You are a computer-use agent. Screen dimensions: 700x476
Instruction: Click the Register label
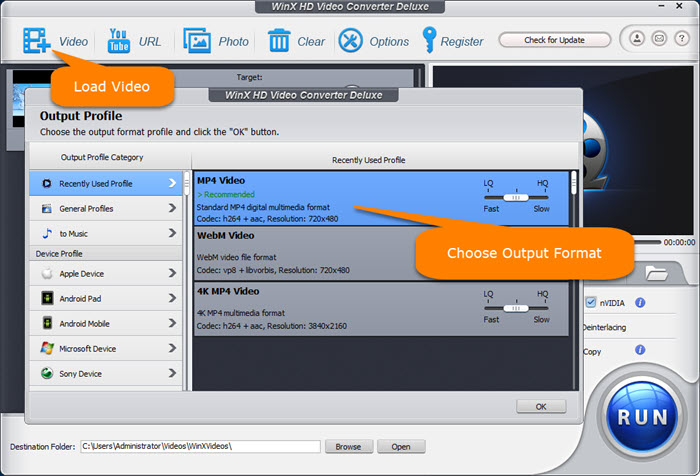462,42
